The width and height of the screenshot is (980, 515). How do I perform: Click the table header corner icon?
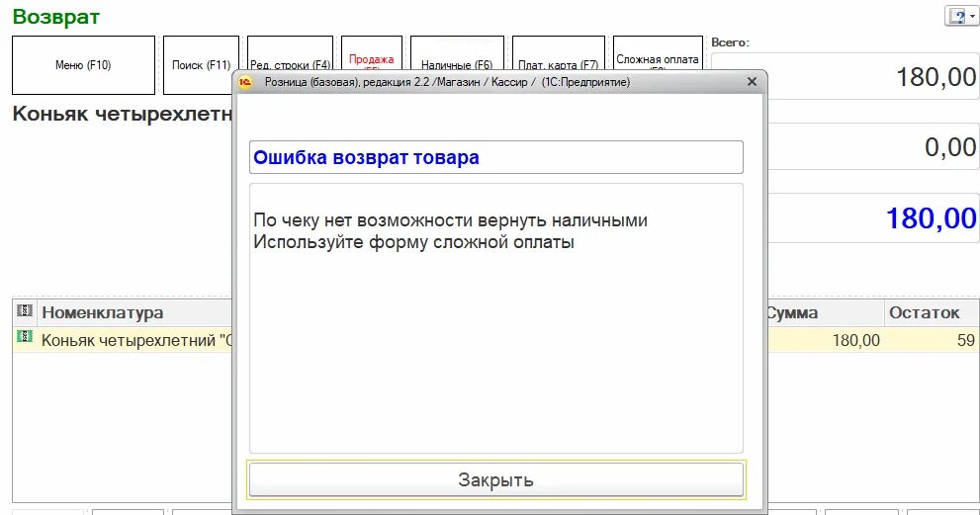(25, 310)
